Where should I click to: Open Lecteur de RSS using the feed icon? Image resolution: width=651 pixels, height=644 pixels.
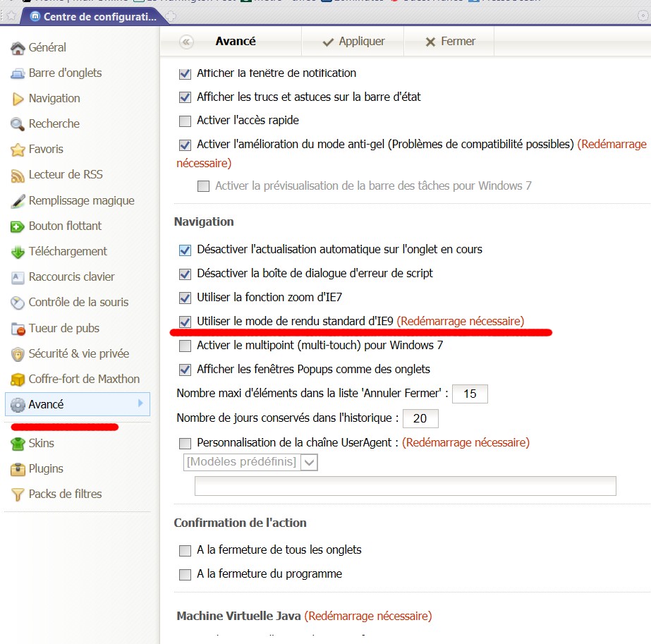tap(18, 175)
